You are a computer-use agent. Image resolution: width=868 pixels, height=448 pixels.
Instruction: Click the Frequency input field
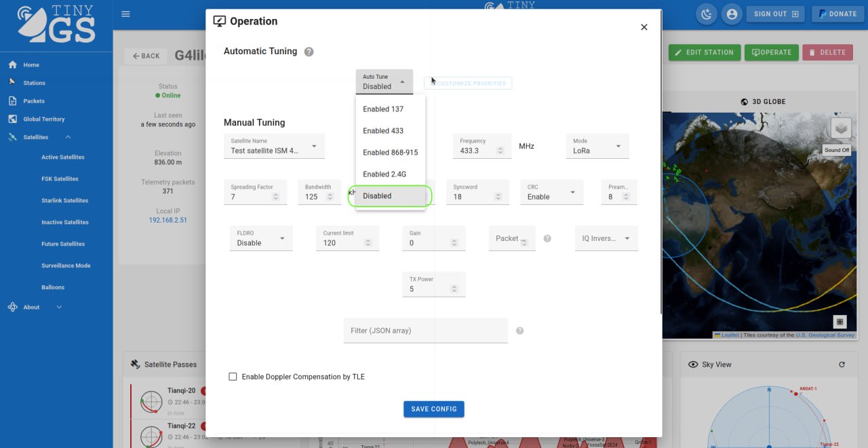click(482, 146)
